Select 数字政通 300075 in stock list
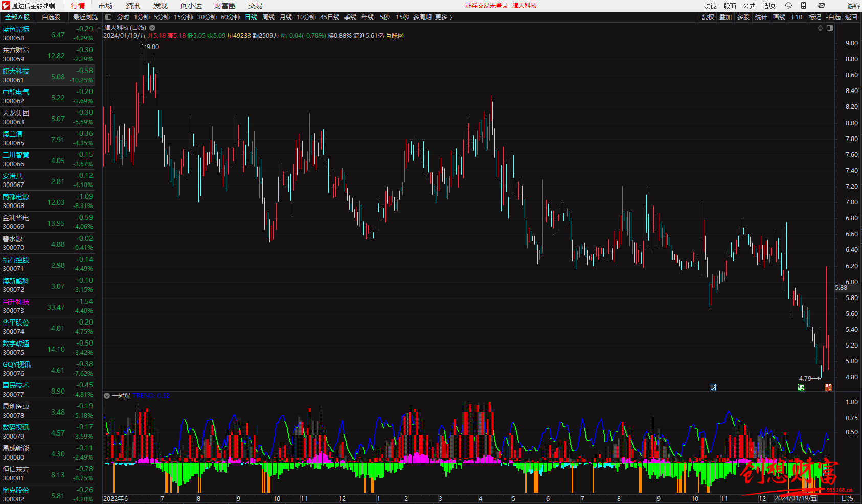 tap(48, 348)
